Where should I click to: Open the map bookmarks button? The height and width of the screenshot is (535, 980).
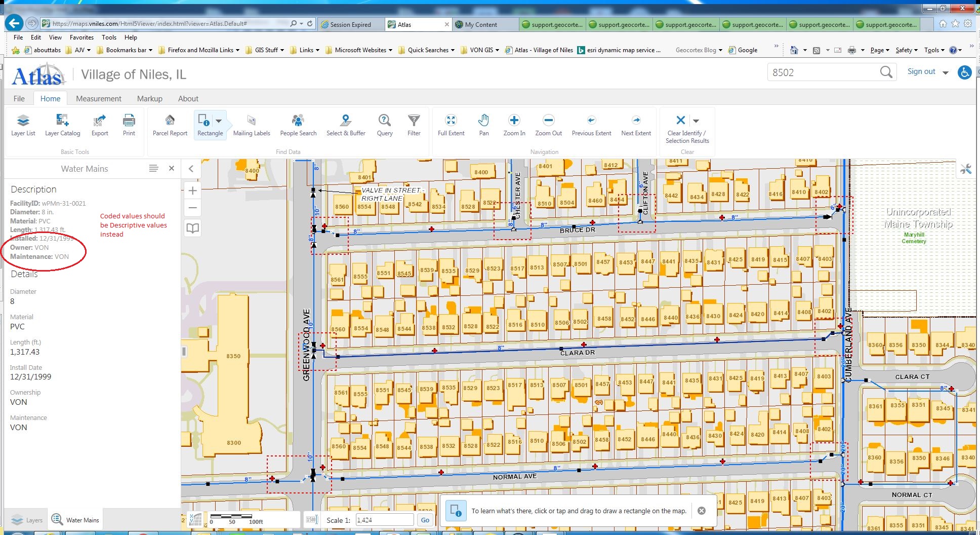click(x=192, y=228)
